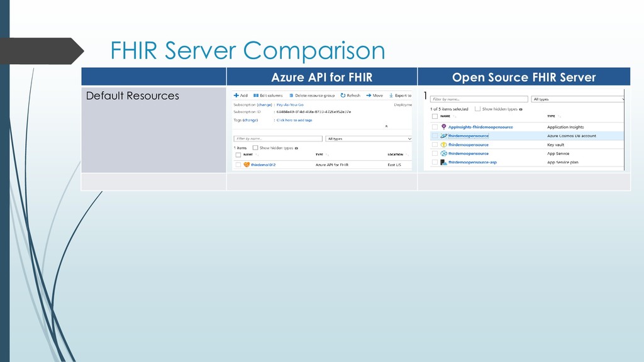644x362 pixels.
Task: Click Delete resource group trash button
Action: (x=312, y=96)
